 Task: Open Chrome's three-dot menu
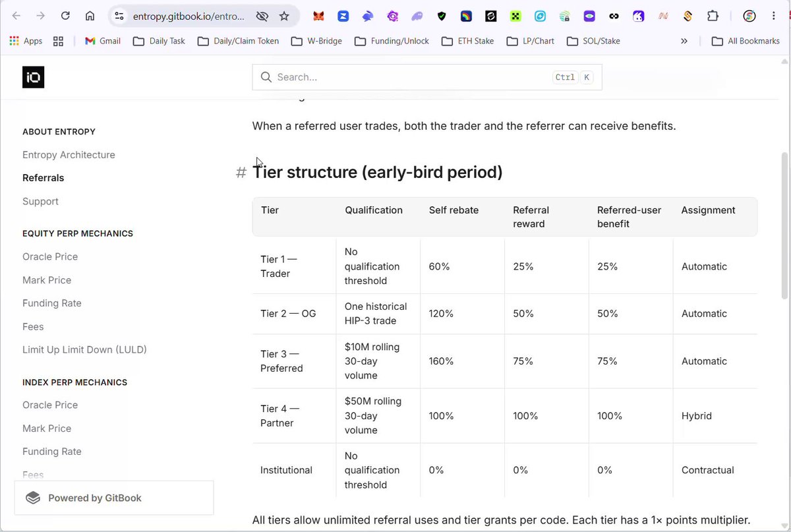[x=773, y=16]
